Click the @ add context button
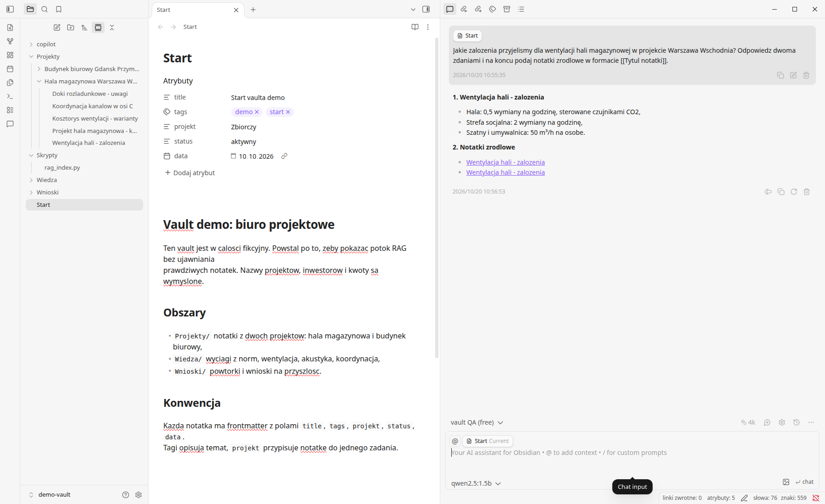This screenshot has width=825, height=504. tap(455, 441)
